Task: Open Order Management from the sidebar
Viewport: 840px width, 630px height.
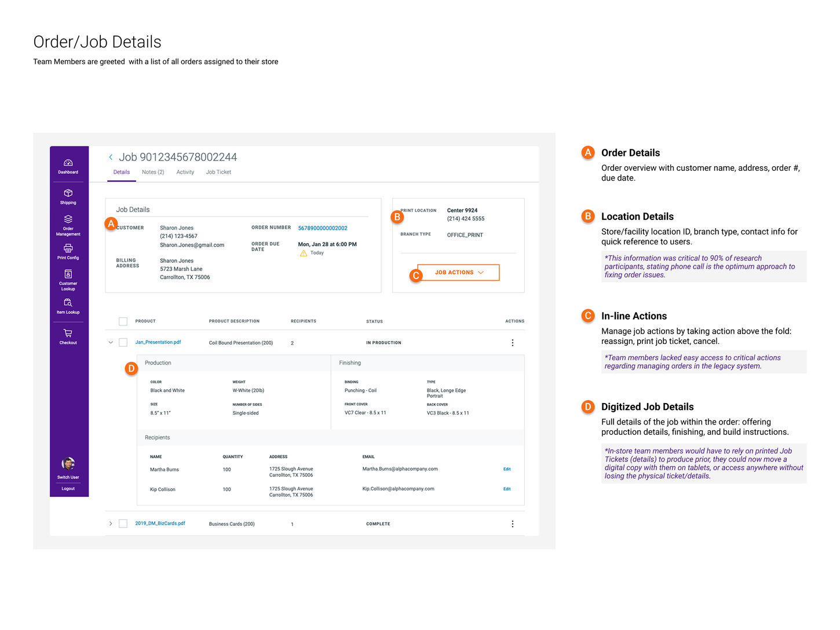Action: 68,219
